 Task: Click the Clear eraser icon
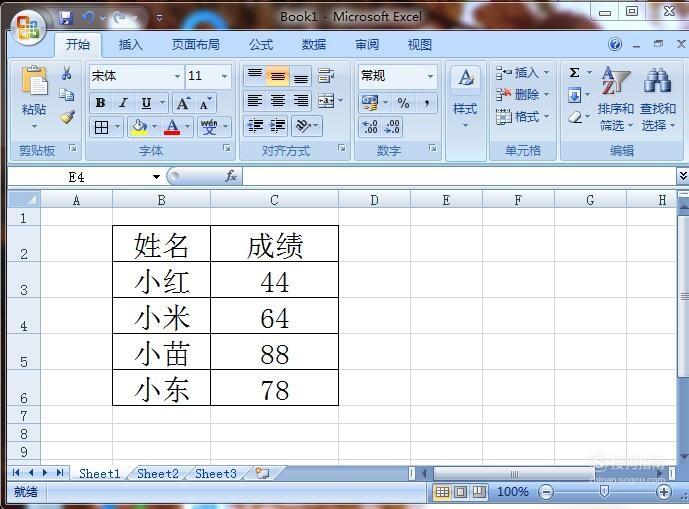coord(575,117)
